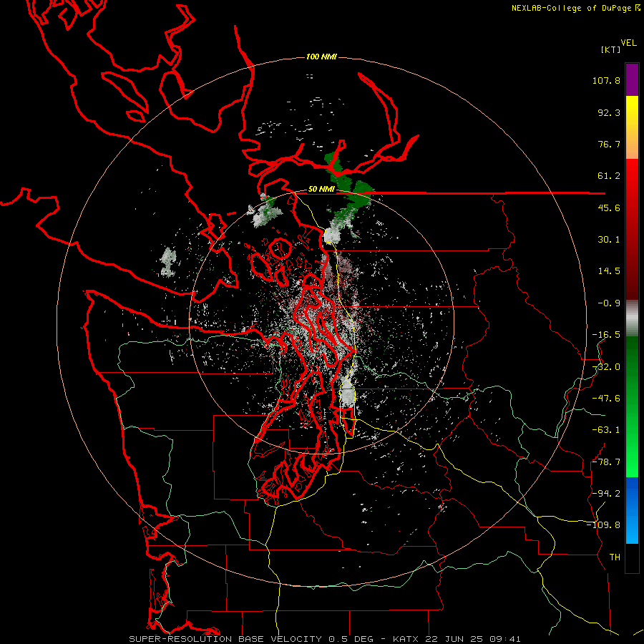
Task: Select the 61.2 scale value
Action: click(x=609, y=176)
